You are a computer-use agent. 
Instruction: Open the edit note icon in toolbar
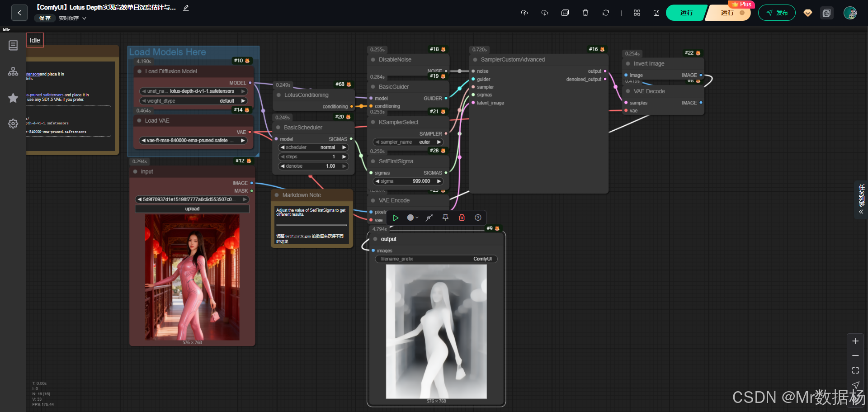tap(656, 13)
